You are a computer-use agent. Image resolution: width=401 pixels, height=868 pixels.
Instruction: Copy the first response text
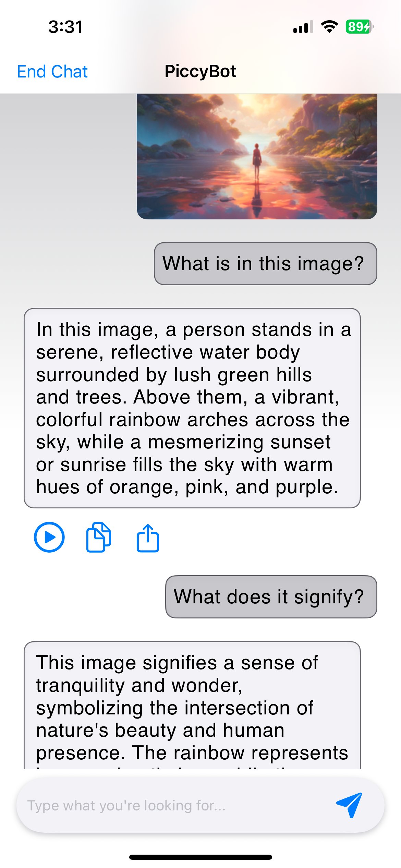[98, 537]
